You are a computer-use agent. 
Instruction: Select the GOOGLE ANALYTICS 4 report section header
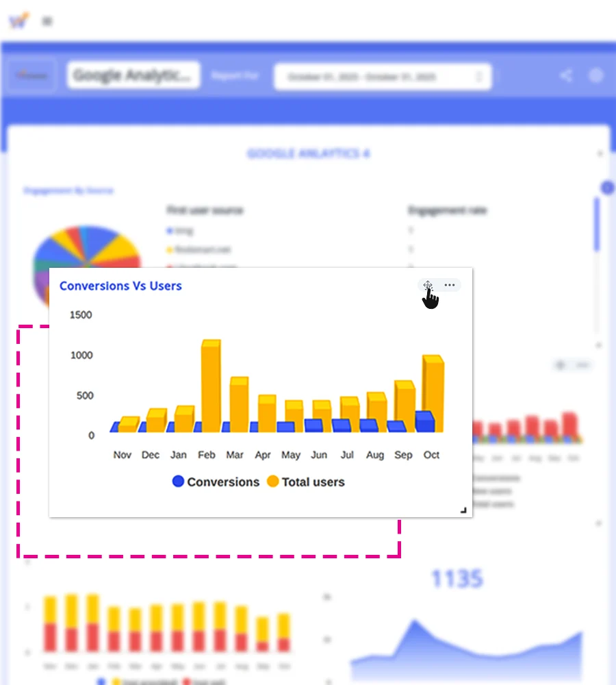(309, 153)
